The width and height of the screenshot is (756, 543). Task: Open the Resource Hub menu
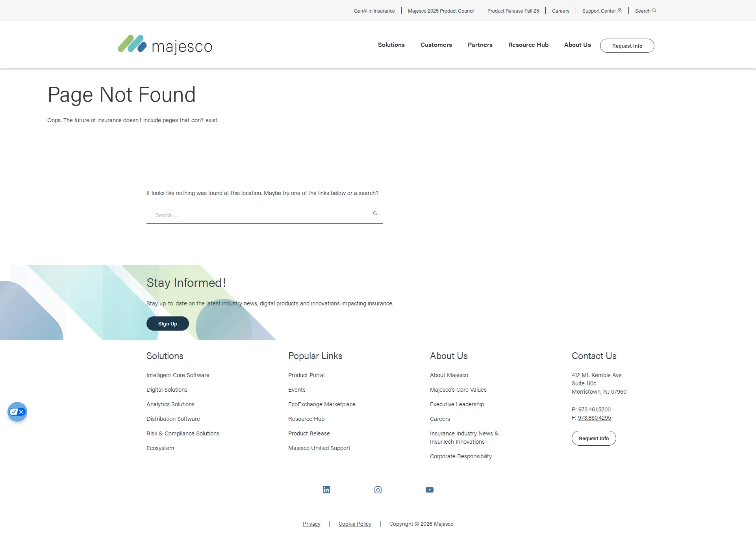528,45
